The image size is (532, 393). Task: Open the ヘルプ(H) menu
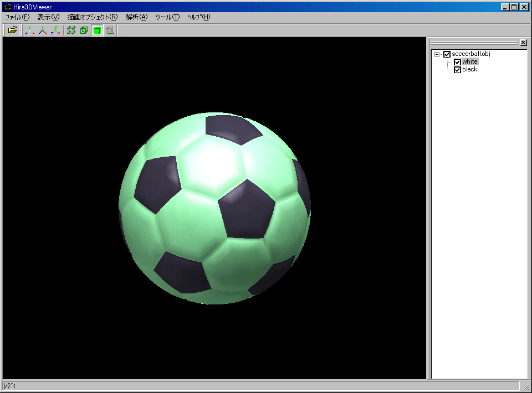click(x=199, y=17)
